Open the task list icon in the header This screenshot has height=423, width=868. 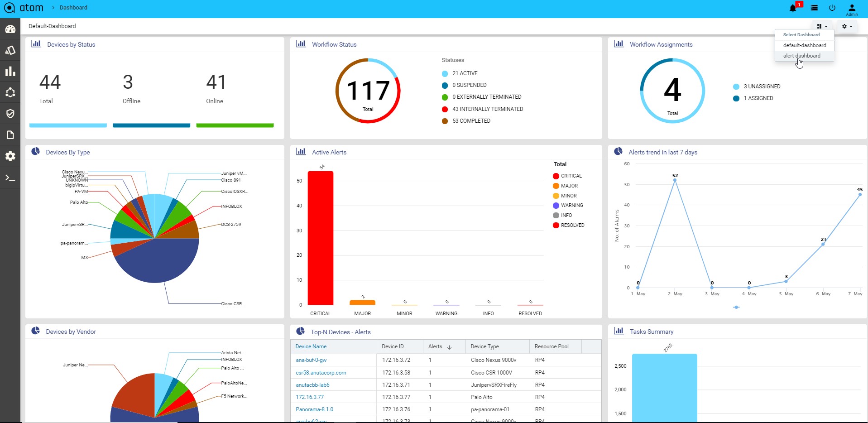click(x=814, y=8)
